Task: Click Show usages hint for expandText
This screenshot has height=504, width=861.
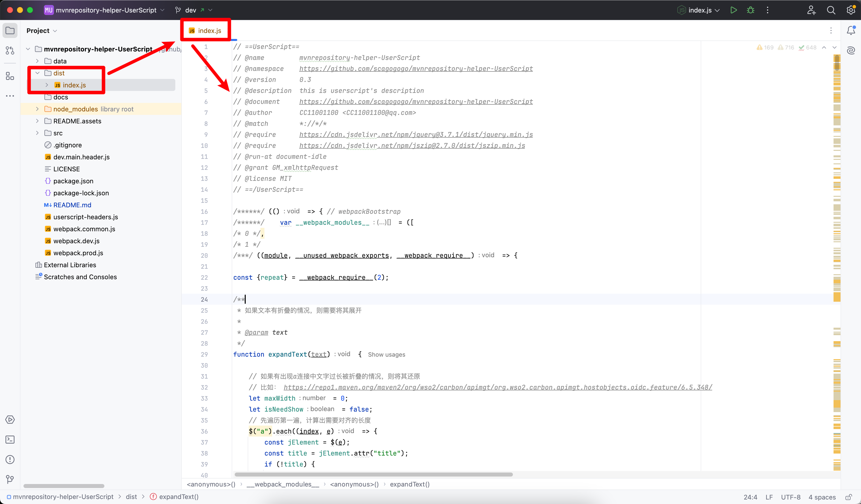Action: pos(386,354)
